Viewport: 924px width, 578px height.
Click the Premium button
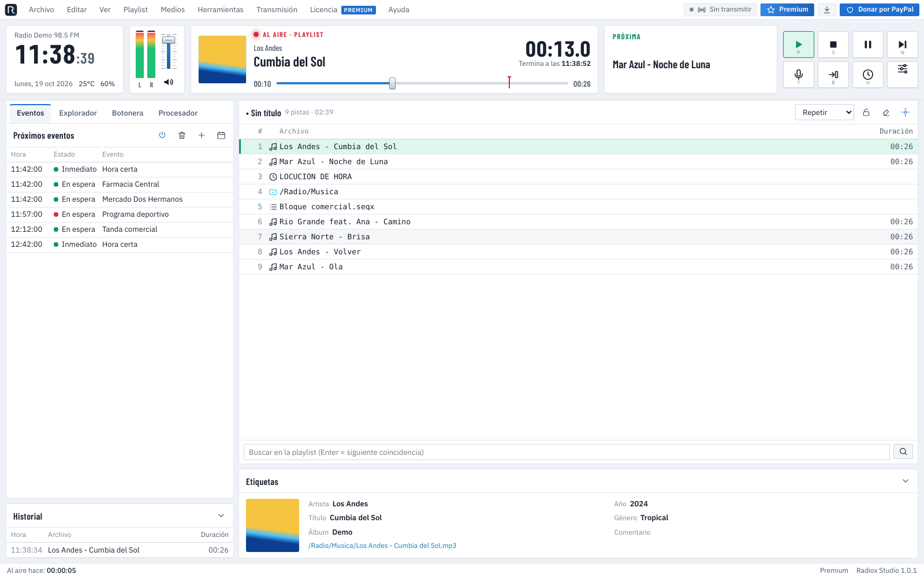[x=787, y=10]
